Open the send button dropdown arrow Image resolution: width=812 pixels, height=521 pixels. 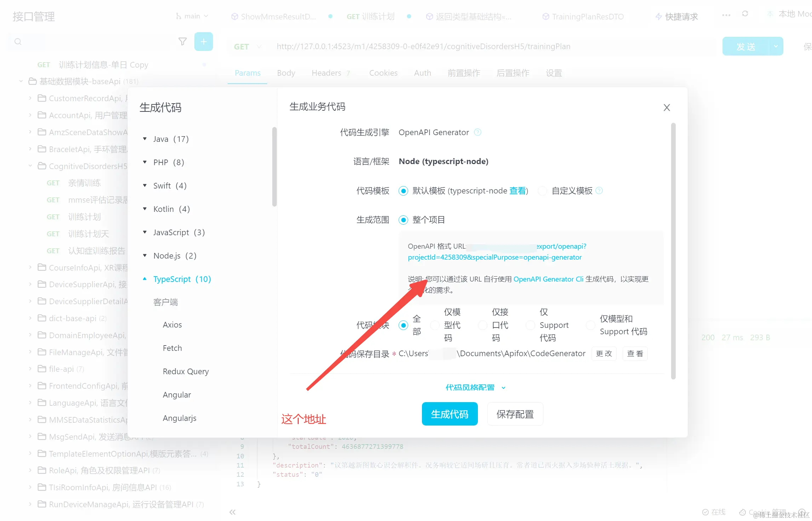point(776,46)
